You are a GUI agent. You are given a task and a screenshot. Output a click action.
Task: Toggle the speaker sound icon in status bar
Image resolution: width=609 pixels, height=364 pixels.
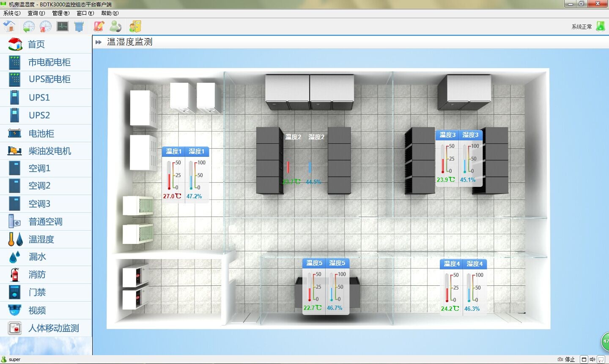click(593, 359)
